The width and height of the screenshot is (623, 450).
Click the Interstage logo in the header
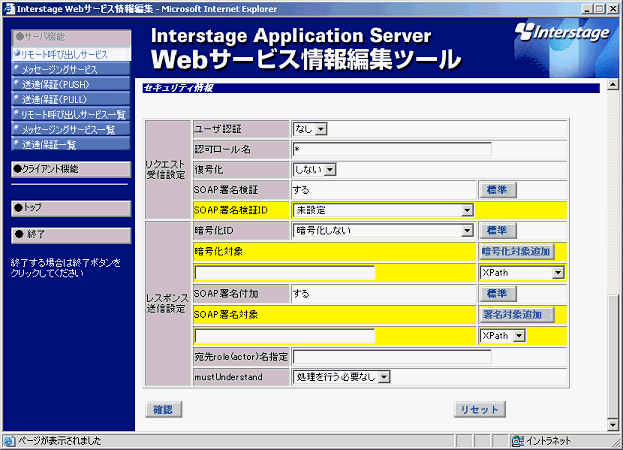coord(562,33)
